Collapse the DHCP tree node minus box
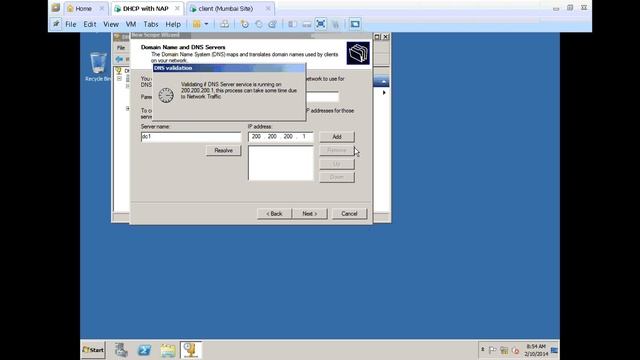Image resolution: width=640 pixels, height=360 pixels. [119, 78]
